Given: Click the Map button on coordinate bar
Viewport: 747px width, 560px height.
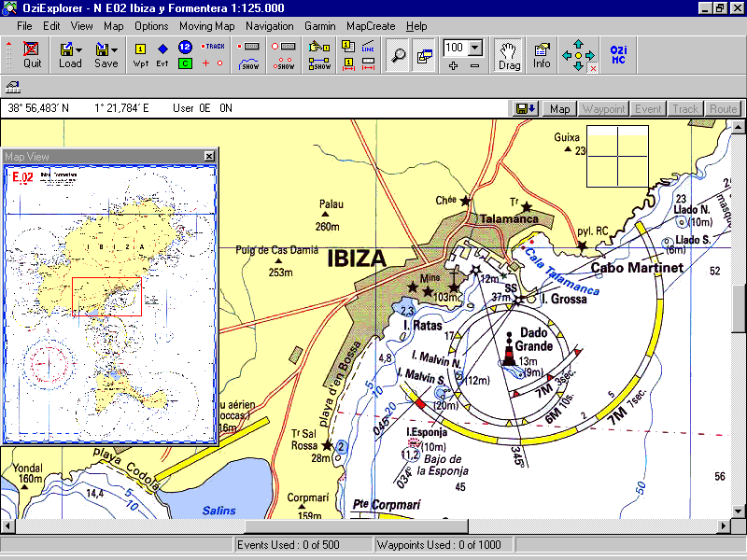Looking at the screenshot, I should (559, 108).
